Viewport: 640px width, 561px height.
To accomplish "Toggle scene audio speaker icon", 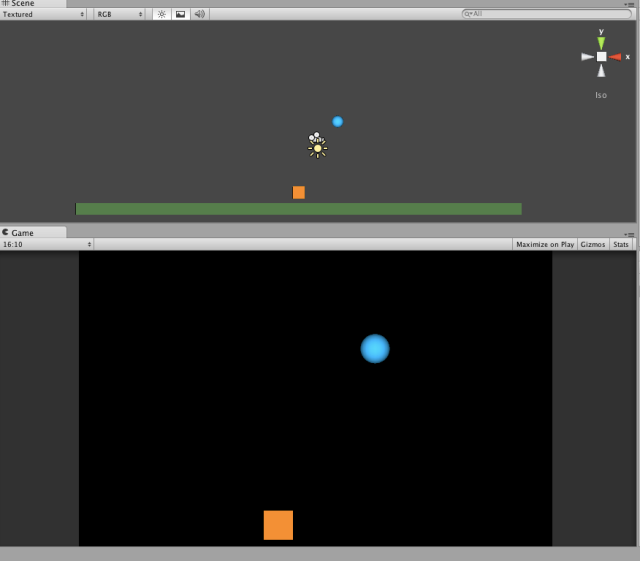I will tap(200, 14).
